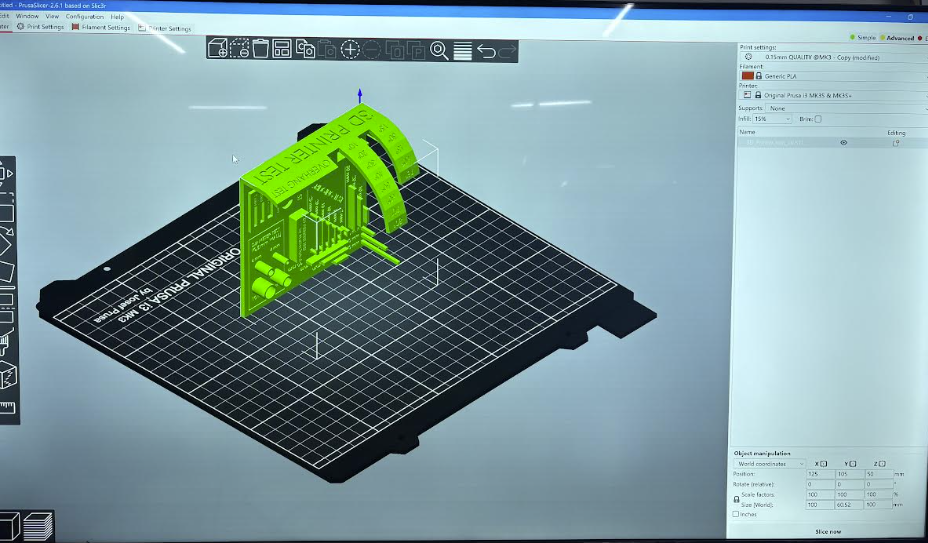This screenshot has height=543, width=928.
Task: Select the object row in the list
Action: [832, 143]
